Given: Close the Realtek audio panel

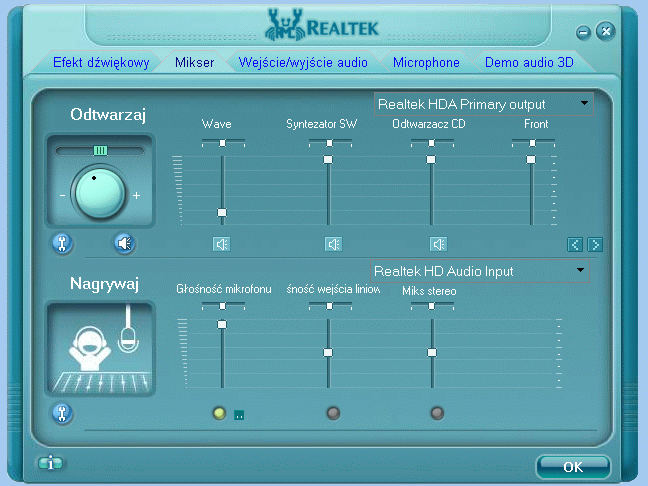Looking at the screenshot, I should click(605, 31).
